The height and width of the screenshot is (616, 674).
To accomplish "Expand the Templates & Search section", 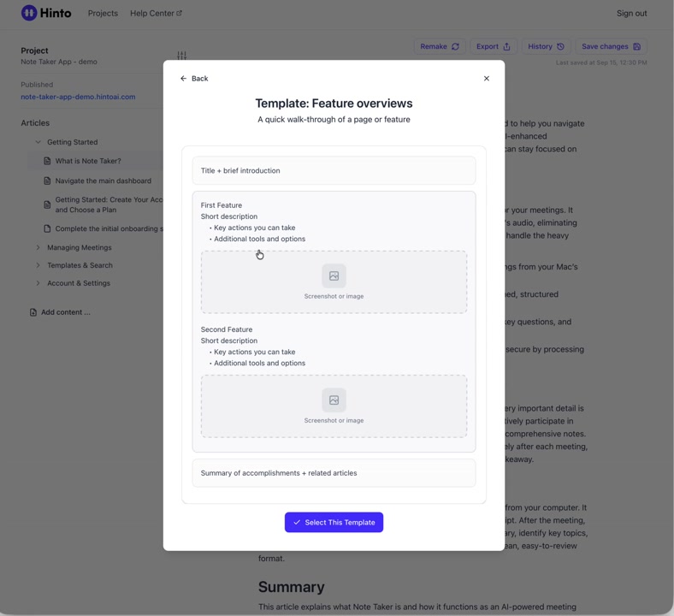I will pos(38,265).
